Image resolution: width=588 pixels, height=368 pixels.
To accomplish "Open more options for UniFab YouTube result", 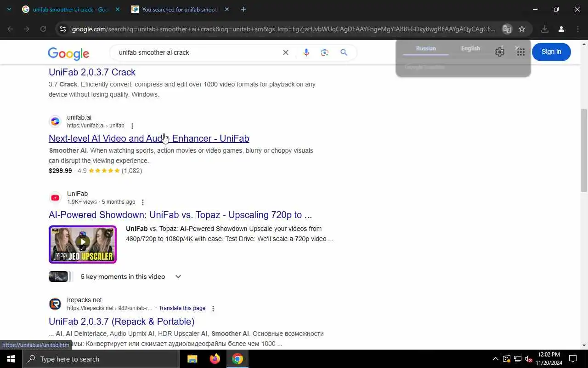I will (x=143, y=202).
